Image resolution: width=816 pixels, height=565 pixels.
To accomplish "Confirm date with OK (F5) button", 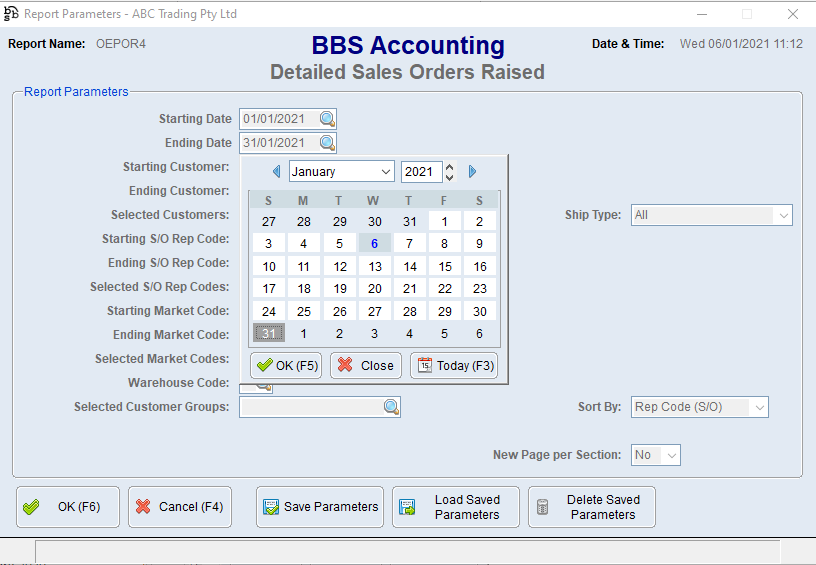I will coord(286,366).
